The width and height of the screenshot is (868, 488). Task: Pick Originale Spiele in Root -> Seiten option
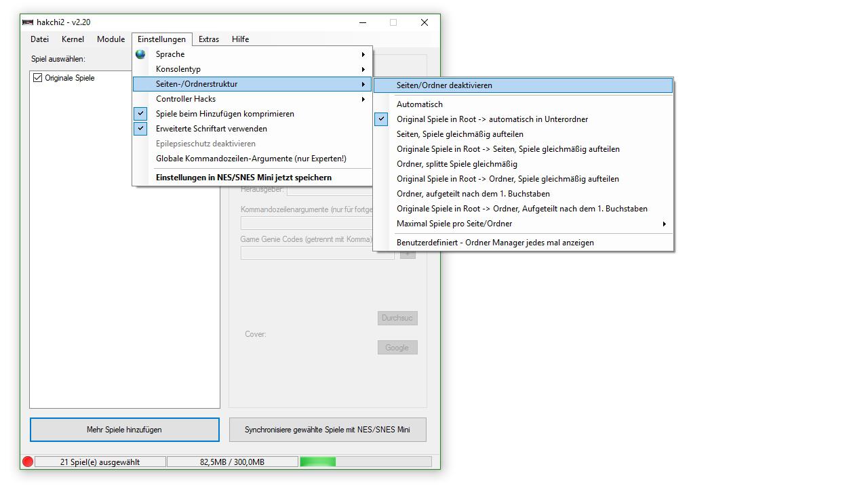(524, 149)
